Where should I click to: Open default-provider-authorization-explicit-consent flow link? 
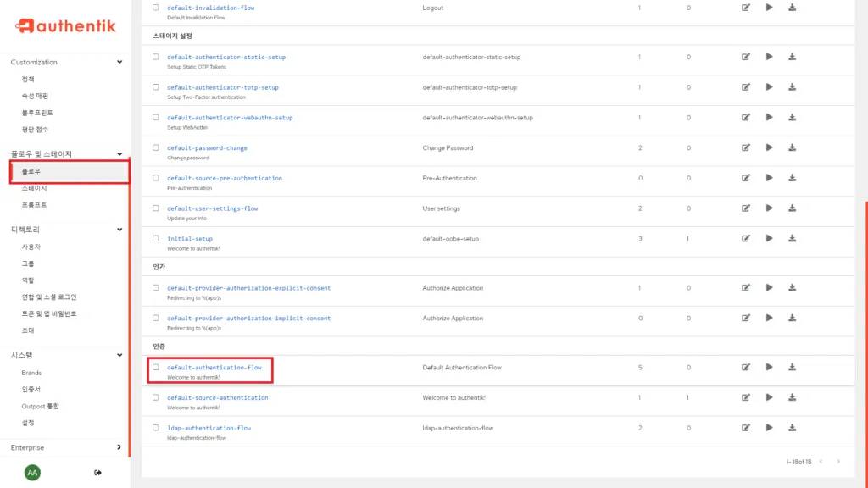pos(248,288)
